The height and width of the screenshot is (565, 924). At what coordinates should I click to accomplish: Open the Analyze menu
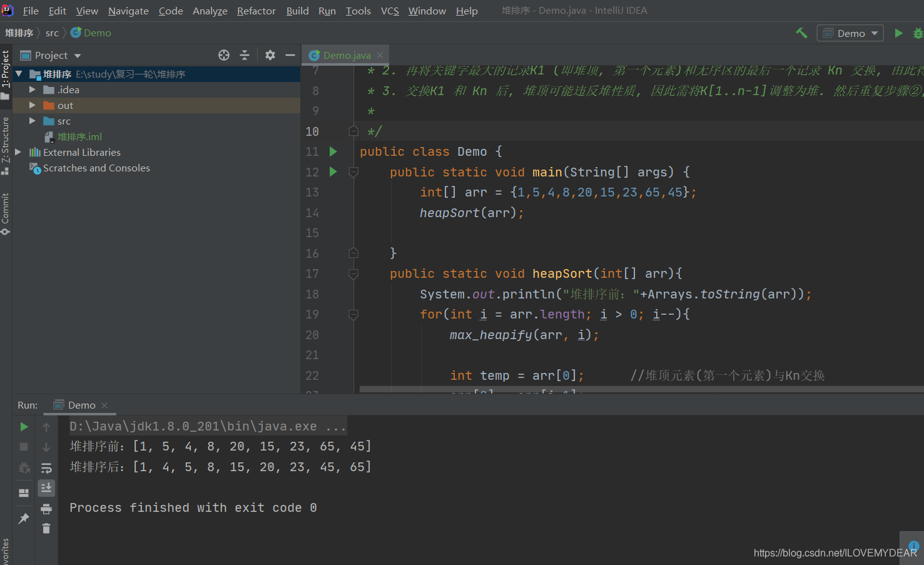[x=210, y=11]
